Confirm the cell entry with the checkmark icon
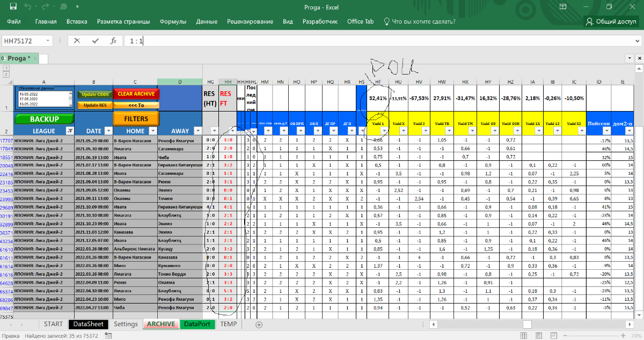644x340 pixels. tap(96, 41)
